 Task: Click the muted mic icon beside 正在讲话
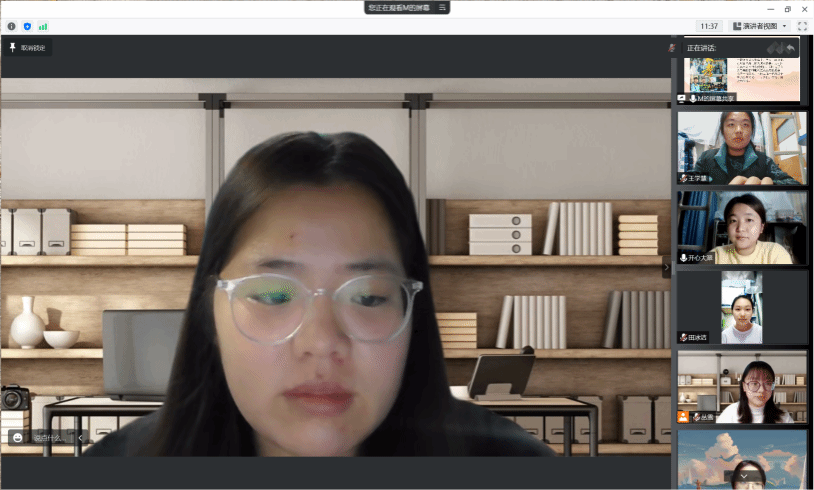tap(673, 48)
